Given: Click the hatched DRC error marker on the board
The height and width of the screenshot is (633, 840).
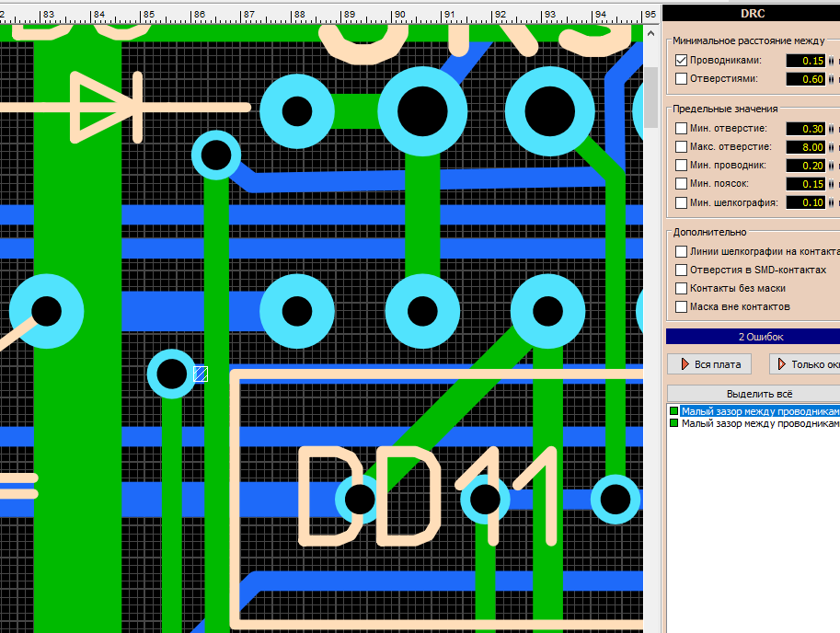Looking at the screenshot, I should tap(201, 374).
